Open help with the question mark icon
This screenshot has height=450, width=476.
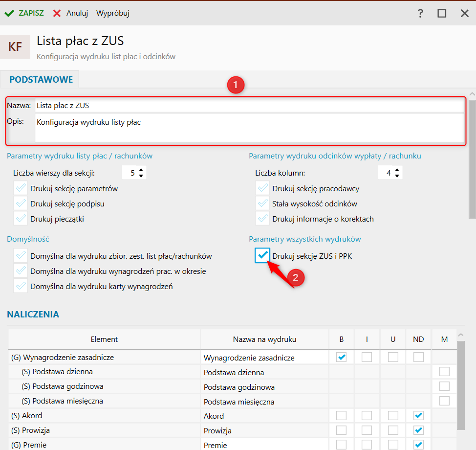[x=420, y=13]
